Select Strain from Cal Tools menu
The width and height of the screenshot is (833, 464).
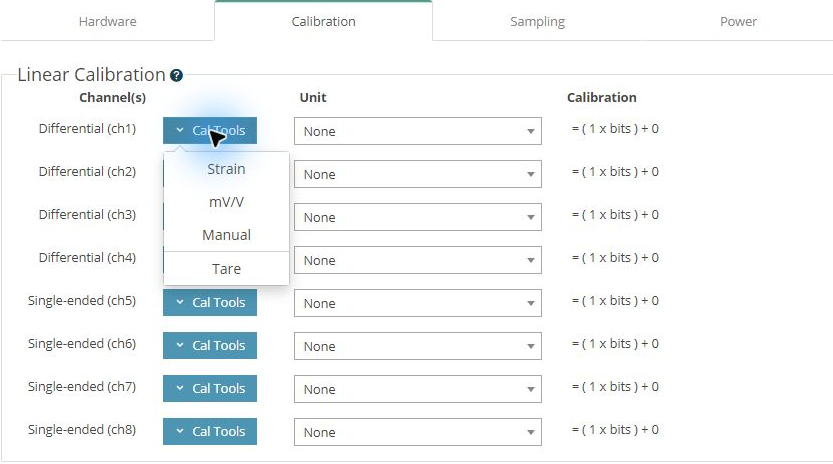pos(226,169)
